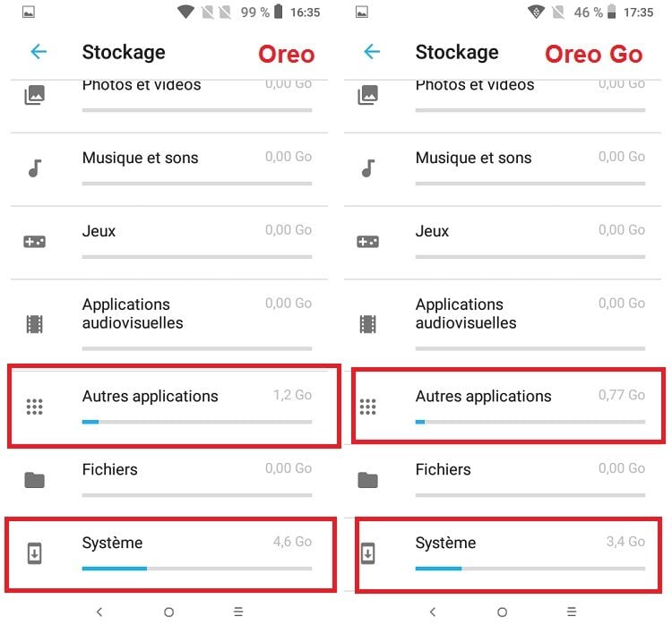672x634 pixels.
Task: Open Musique et sons on Oreo Go screen
Action: [503, 169]
